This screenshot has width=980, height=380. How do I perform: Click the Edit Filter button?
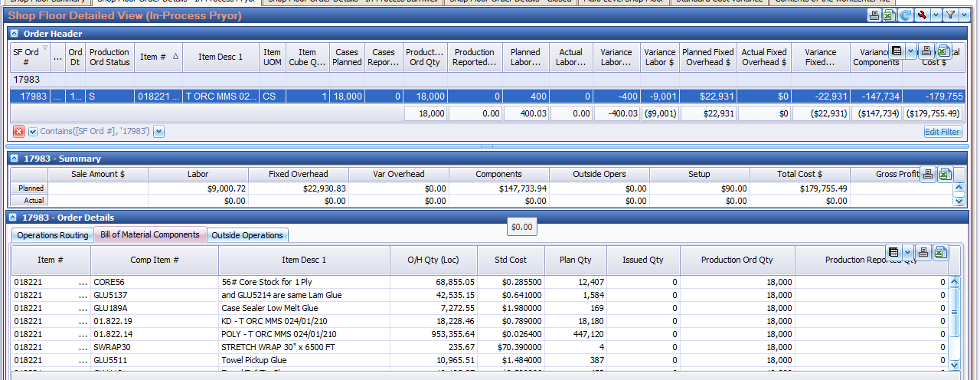[942, 132]
